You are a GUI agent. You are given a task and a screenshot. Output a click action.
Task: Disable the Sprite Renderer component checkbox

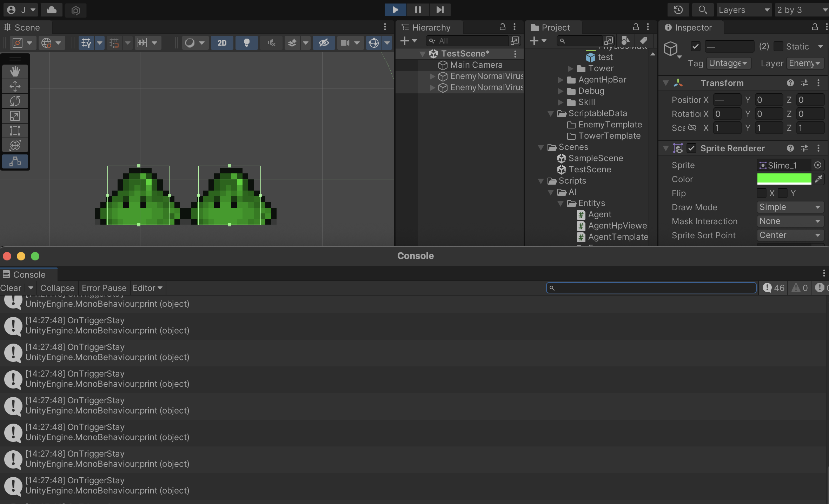691,148
